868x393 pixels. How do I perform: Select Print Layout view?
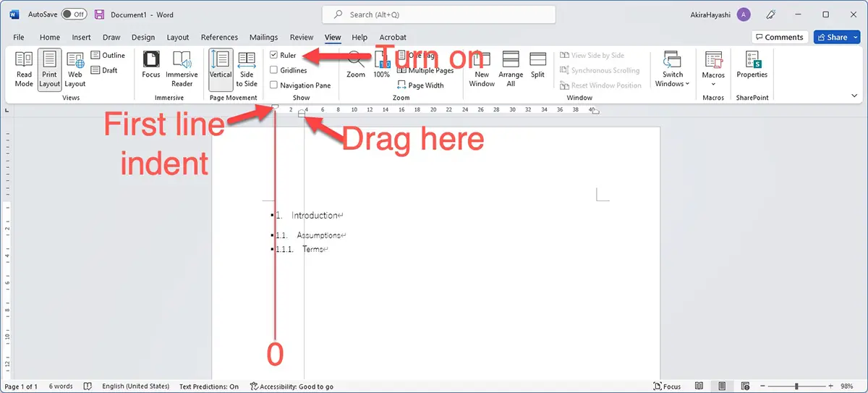tap(49, 69)
